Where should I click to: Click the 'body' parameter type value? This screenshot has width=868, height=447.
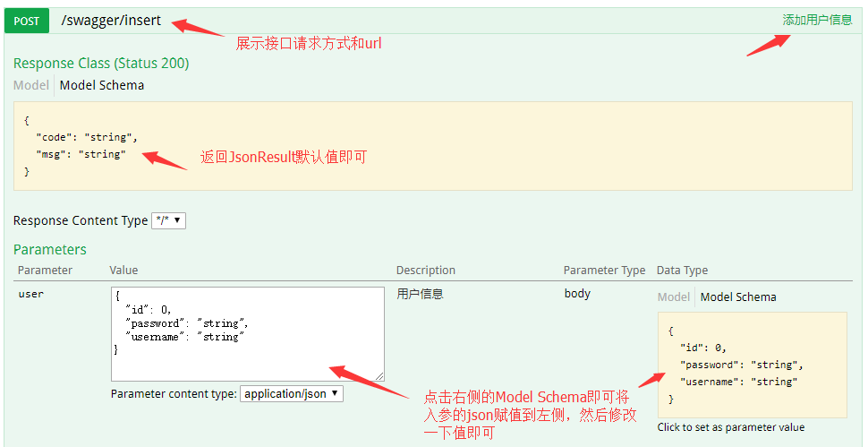(x=577, y=294)
